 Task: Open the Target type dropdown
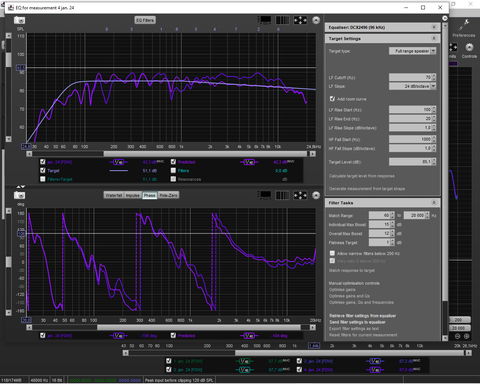(413, 51)
